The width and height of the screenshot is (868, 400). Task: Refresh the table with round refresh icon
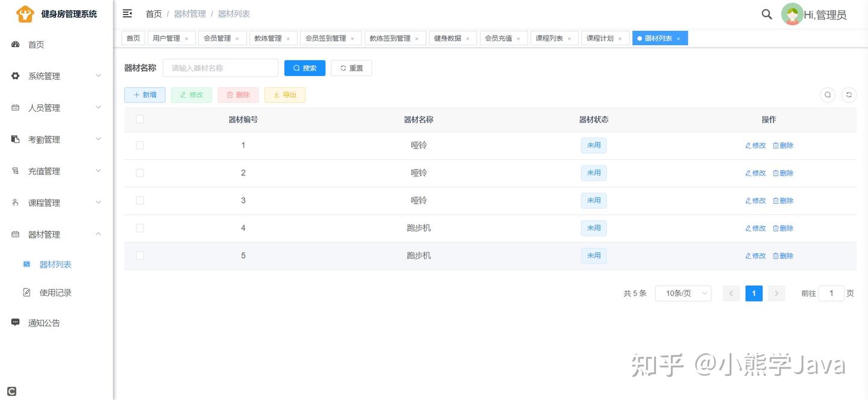click(x=849, y=95)
